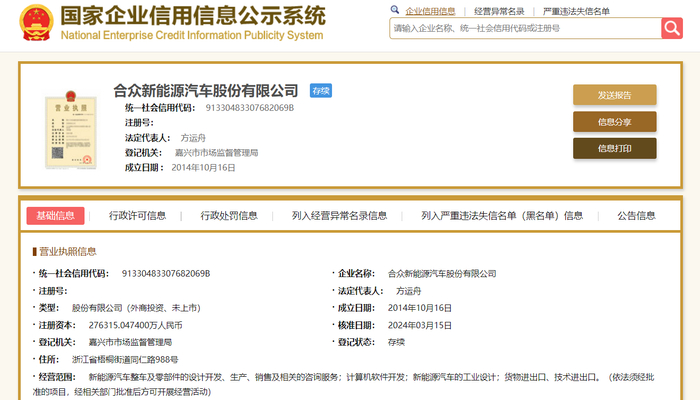
Task: Click credit code value in license info
Action: tap(166, 273)
